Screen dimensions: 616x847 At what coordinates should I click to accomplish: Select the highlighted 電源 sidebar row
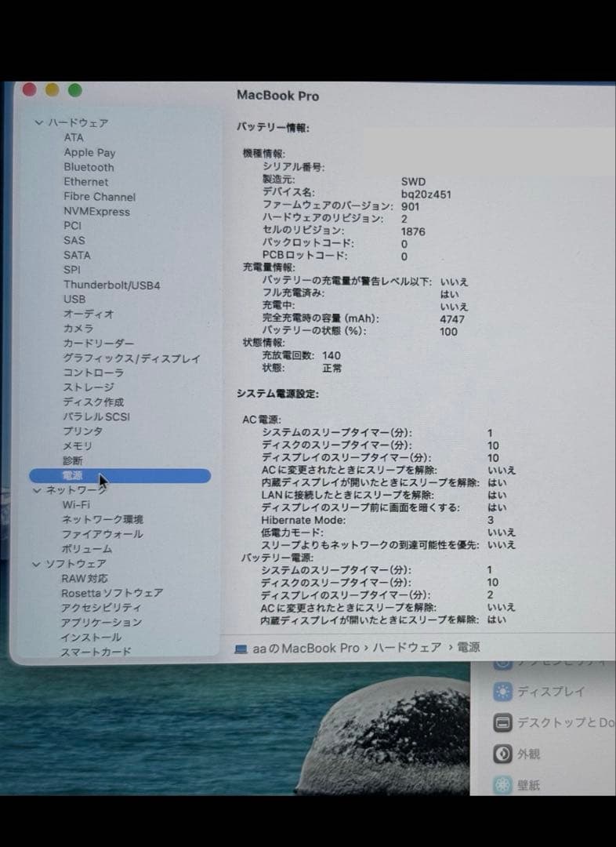120,475
